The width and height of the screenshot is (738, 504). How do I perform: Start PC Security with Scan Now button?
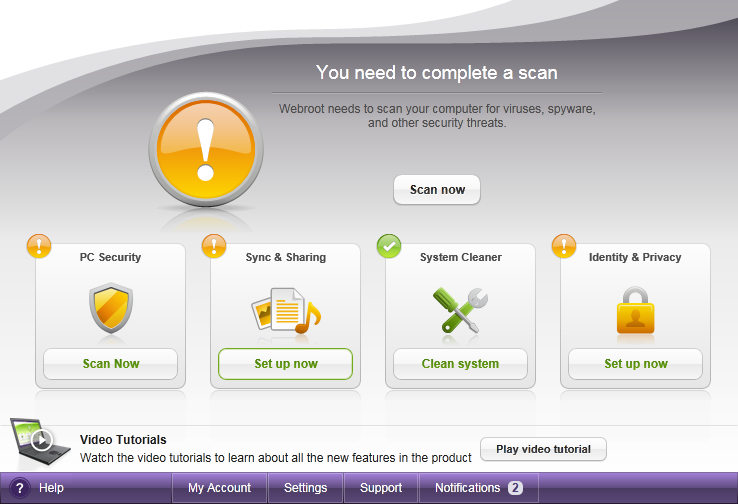coord(110,364)
